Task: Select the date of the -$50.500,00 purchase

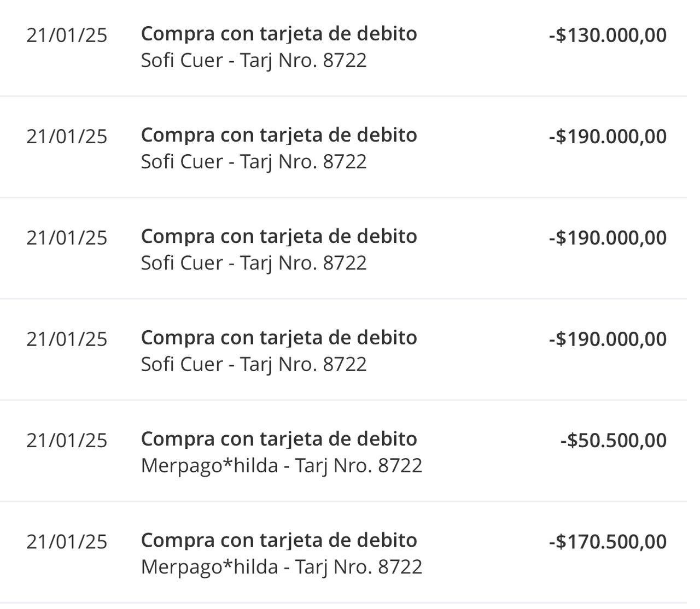Action: (67, 441)
